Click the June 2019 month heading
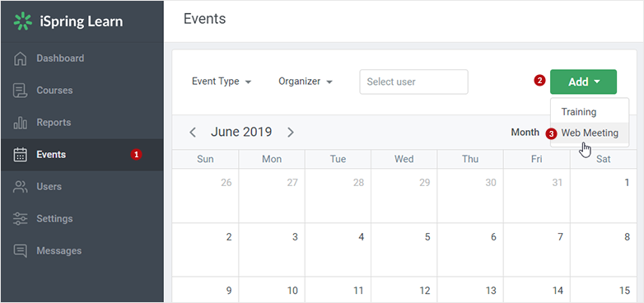 (241, 132)
